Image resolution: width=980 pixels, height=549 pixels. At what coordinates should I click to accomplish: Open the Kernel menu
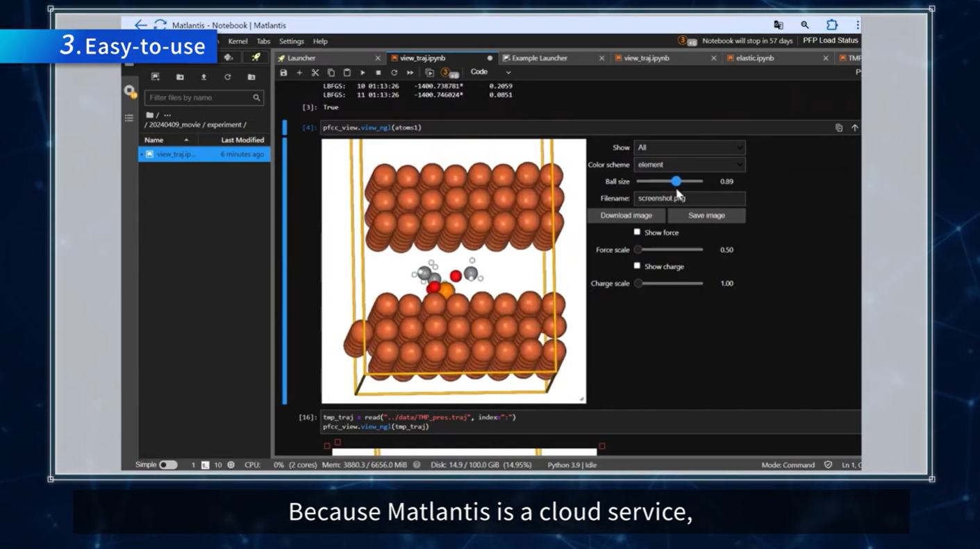(x=238, y=42)
